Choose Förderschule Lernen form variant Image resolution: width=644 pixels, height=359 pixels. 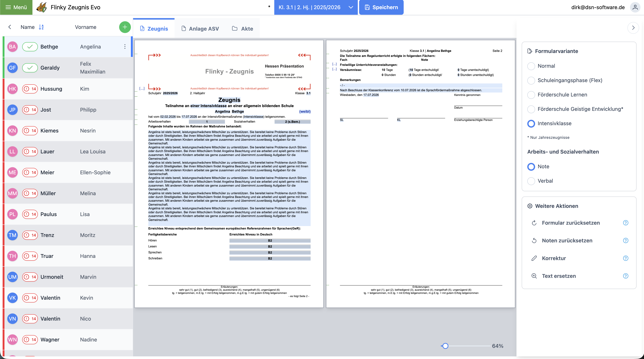coord(531,95)
